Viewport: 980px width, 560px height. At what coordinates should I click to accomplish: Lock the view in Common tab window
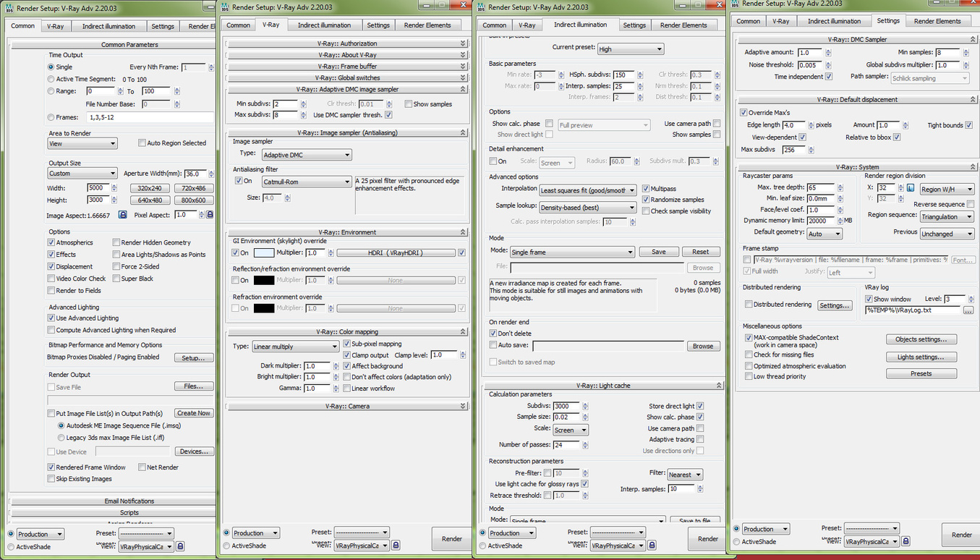180,546
